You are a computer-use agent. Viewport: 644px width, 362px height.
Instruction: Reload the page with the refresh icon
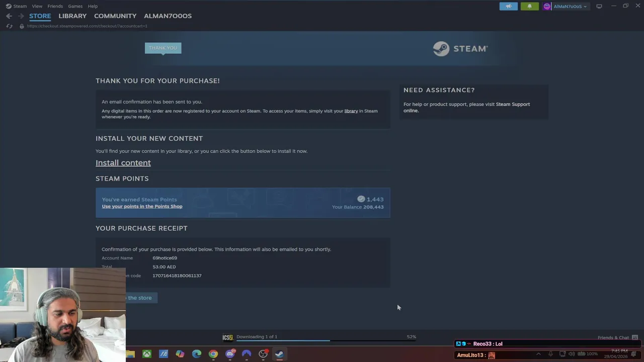(x=9, y=26)
